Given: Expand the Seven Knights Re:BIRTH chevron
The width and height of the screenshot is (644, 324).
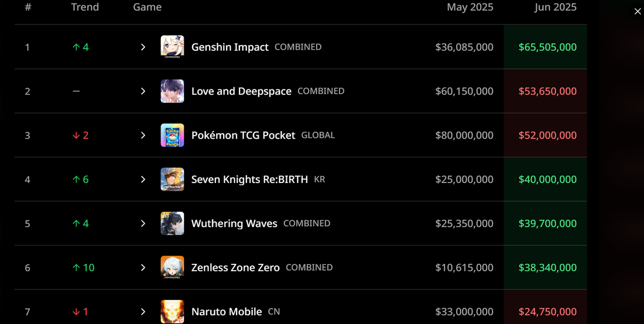Looking at the screenshot, I should click(143, 179).
